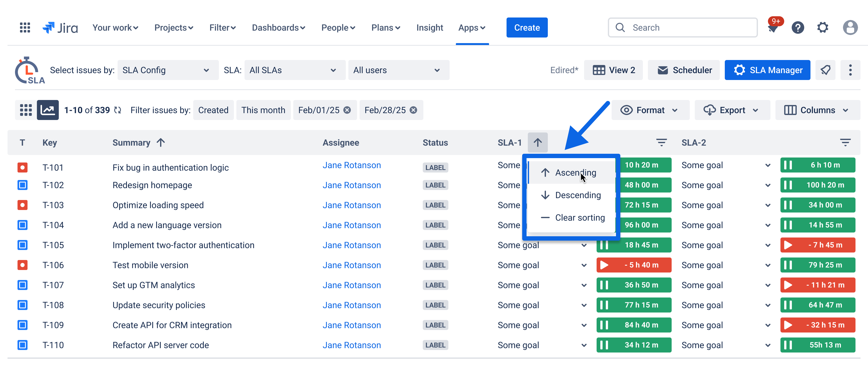Click the pin icon beside SLA Manager
The height and width of the screenshot is (380, 868).
[825, 70]
